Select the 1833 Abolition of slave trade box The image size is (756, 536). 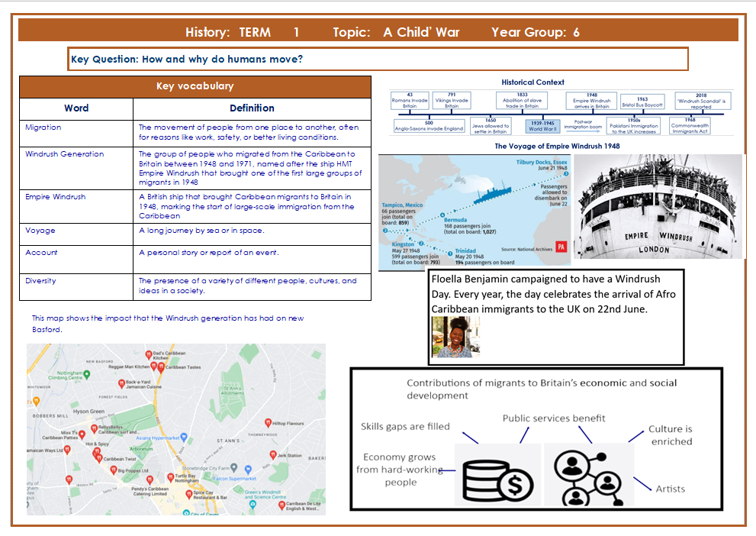pos(522,100)
